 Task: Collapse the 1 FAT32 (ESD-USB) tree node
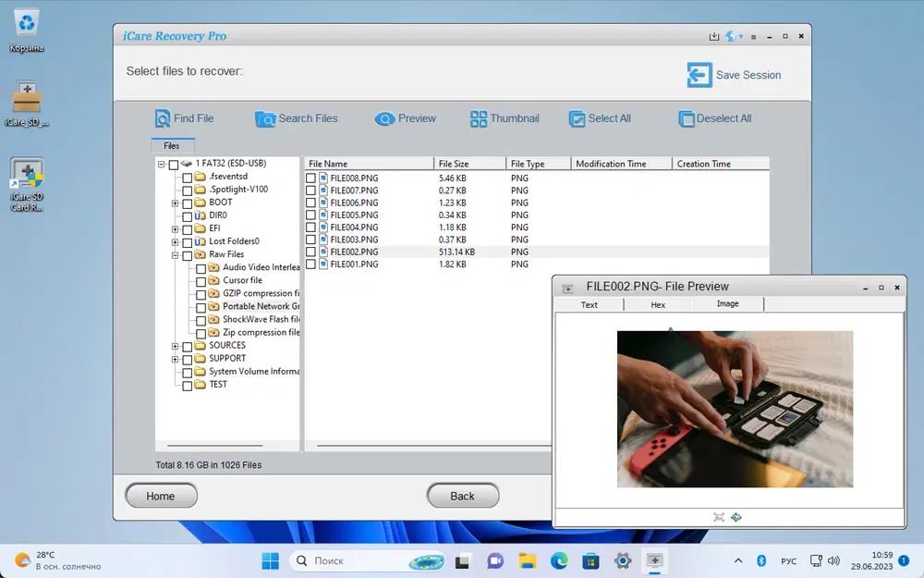162,165
